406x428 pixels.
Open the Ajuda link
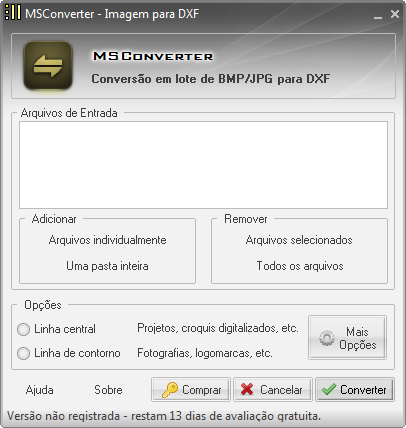pos(40,390)
